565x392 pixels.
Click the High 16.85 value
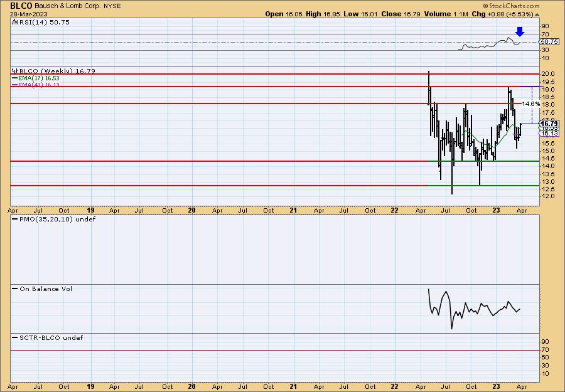(x=323, y=14)
